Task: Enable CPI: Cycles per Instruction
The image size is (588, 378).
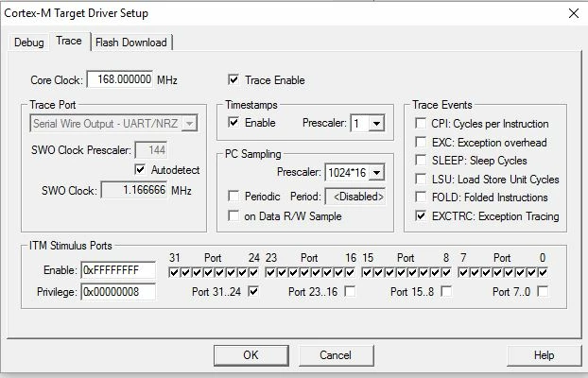Action: pos(421,123)
